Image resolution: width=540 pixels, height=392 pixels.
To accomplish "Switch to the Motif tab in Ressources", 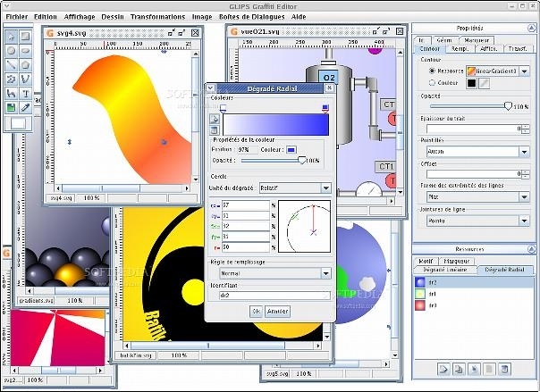I will coord(426,261).
